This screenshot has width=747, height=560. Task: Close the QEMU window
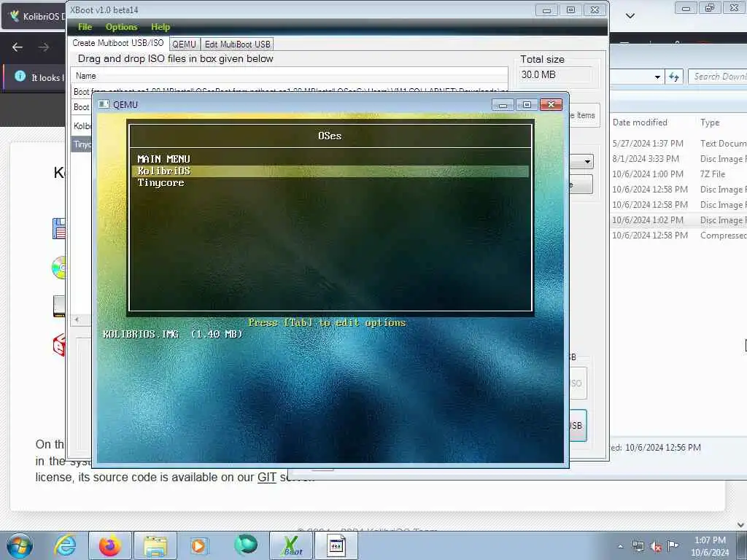tap(551, 104)
